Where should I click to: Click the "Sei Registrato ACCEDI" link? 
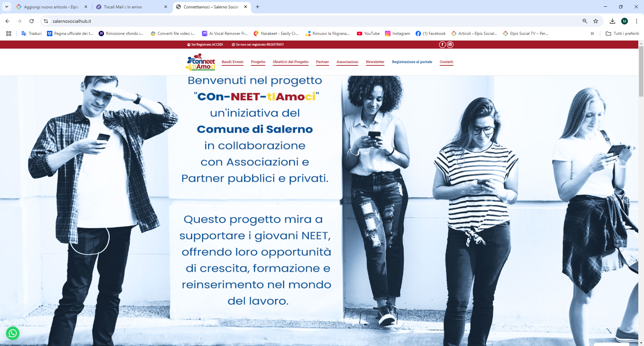(x=205, y=45)
